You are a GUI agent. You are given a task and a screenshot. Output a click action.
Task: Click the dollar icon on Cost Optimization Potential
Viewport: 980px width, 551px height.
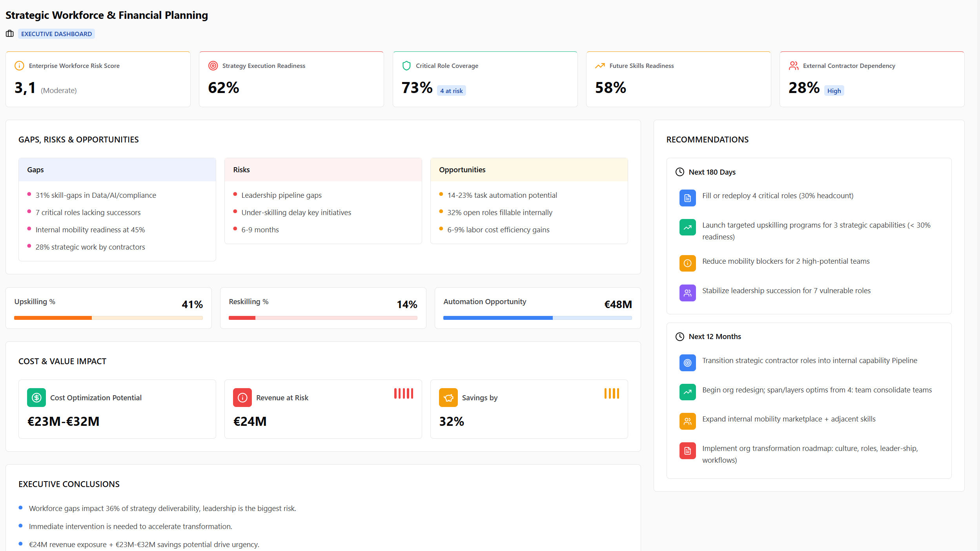tap(36, 397)
